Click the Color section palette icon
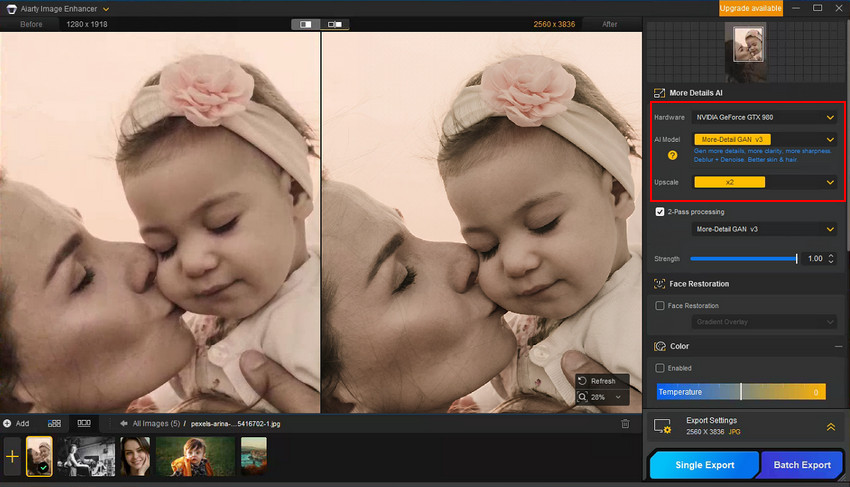This screenshot has height=487, width=850. (x=660, y=346)
